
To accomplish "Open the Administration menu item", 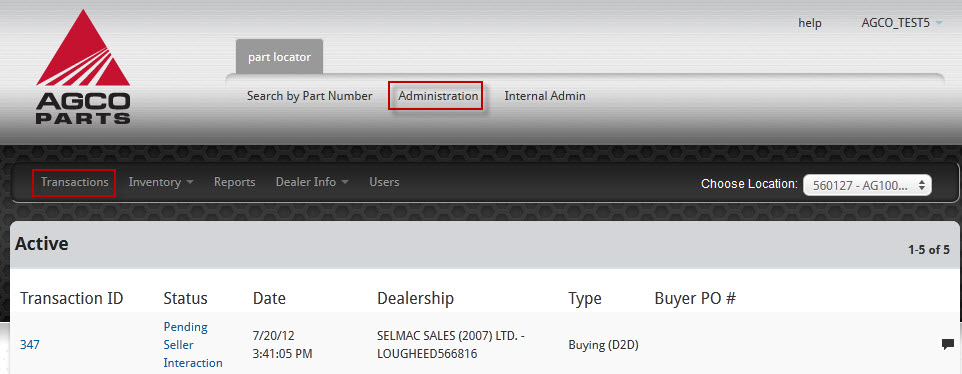I will click(438, 96).
